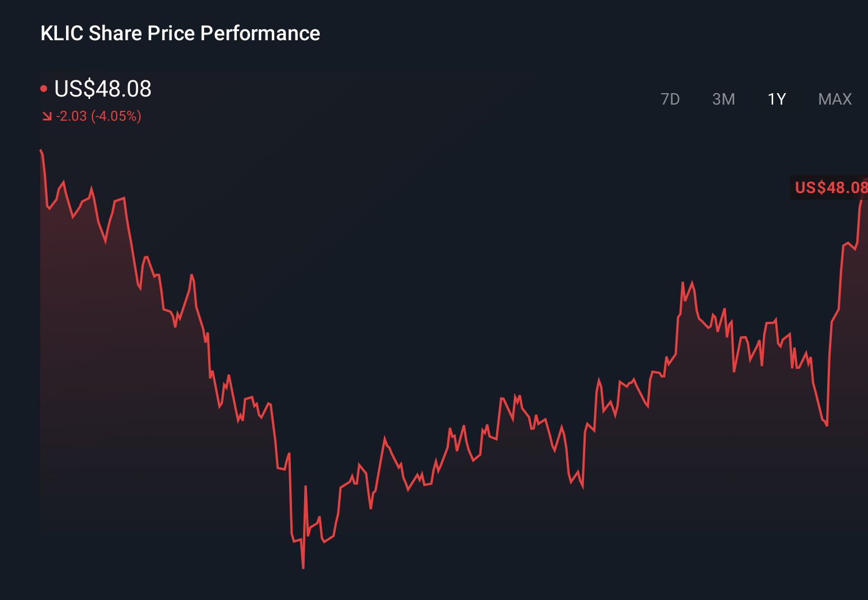Switch to the 7D time range
The width and height of the screenshot is (868, 600).
click(x=671, y=99)
